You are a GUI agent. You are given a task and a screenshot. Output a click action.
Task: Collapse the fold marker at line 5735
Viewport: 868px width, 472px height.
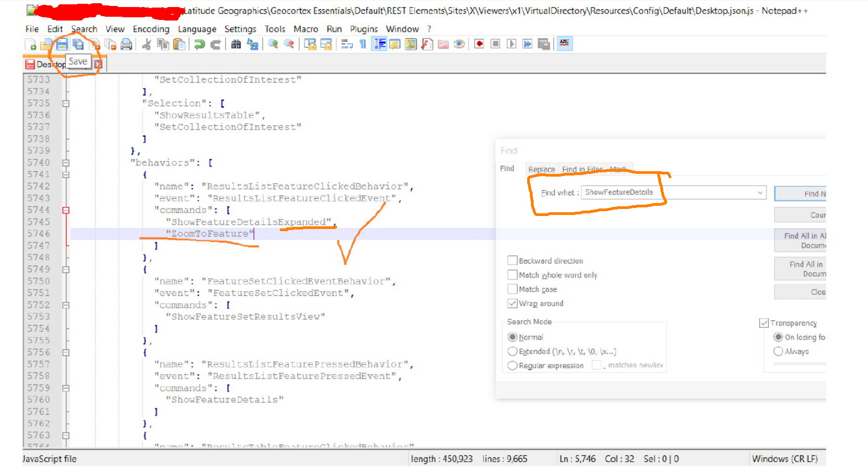66,103
